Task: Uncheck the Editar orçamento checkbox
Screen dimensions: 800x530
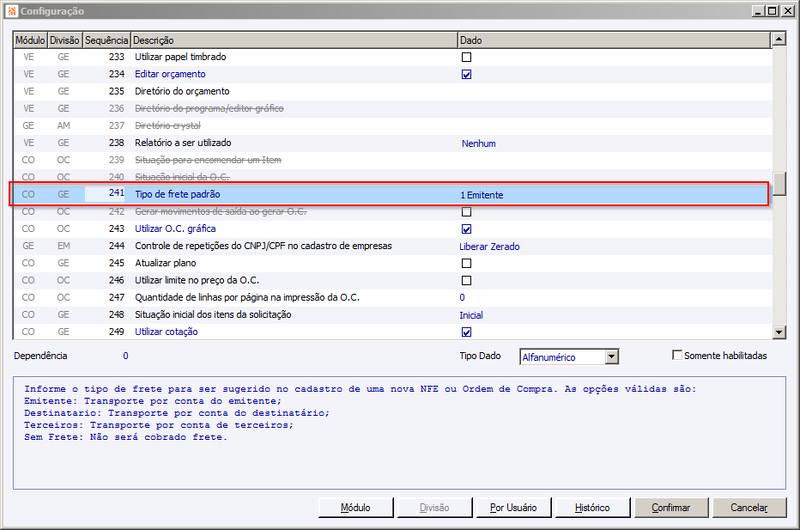Action: coord(466,74)
